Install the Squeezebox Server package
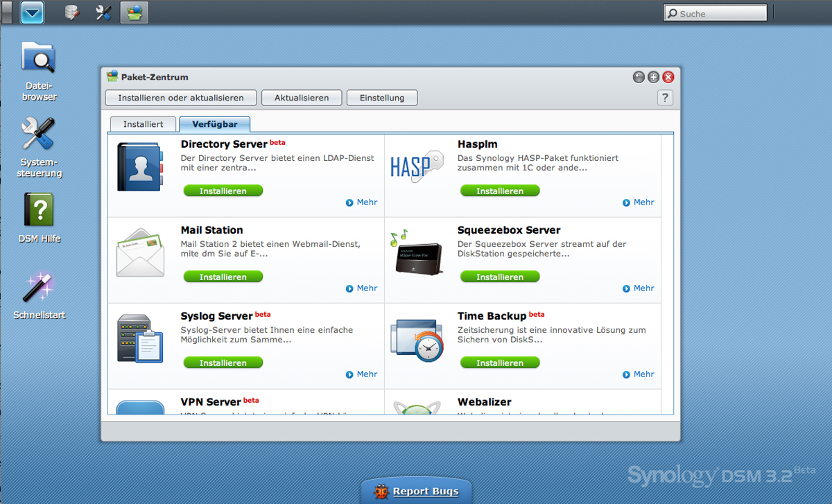832x504 pixels. pyautogui.click(x=500, y=277)
